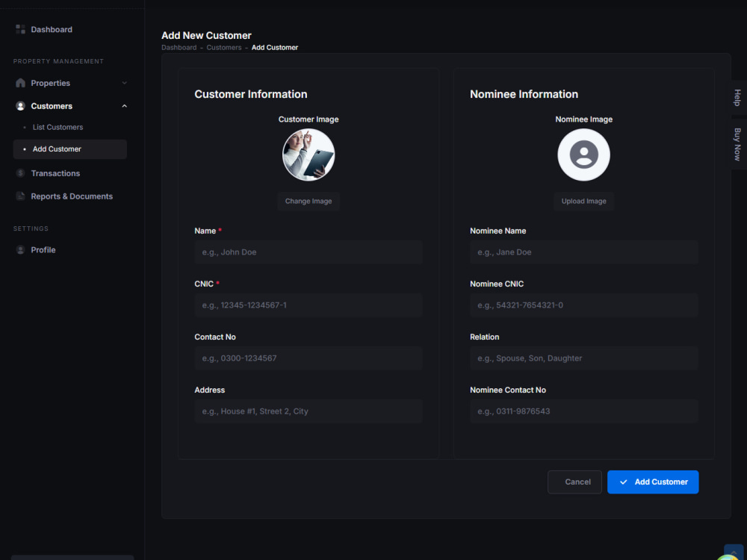Expand the Properties menu chevron
747x560 pixels.
tap(124, 83)
